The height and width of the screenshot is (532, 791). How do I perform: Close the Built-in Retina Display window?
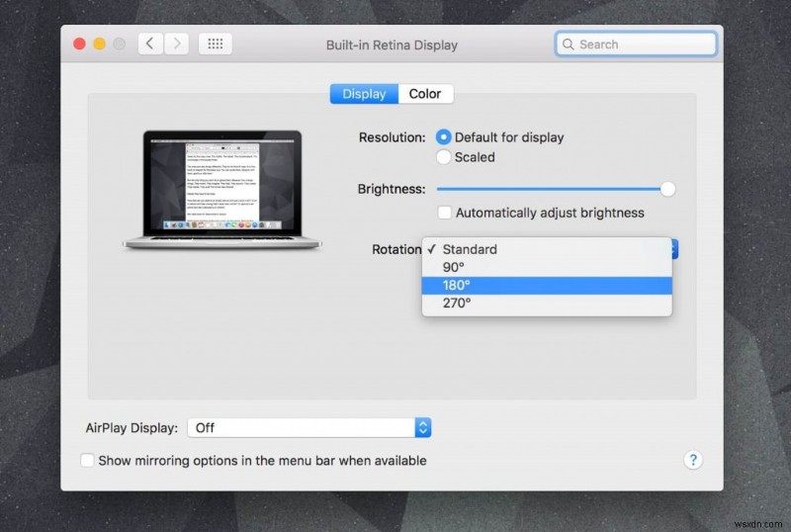[x=79, y=44]
